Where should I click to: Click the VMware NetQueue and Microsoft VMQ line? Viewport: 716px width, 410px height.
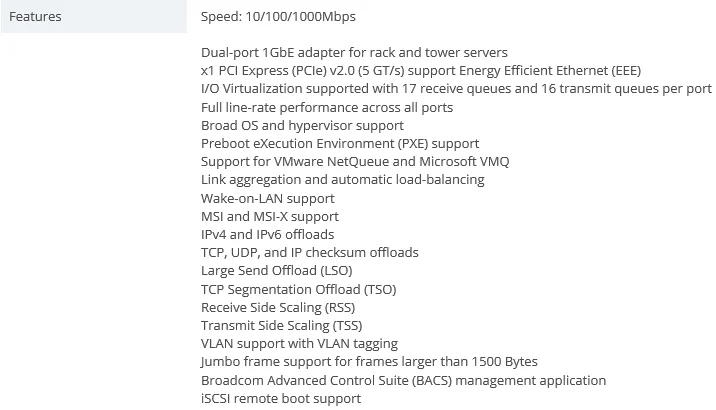pyautogui.click(x=354, y=162)
